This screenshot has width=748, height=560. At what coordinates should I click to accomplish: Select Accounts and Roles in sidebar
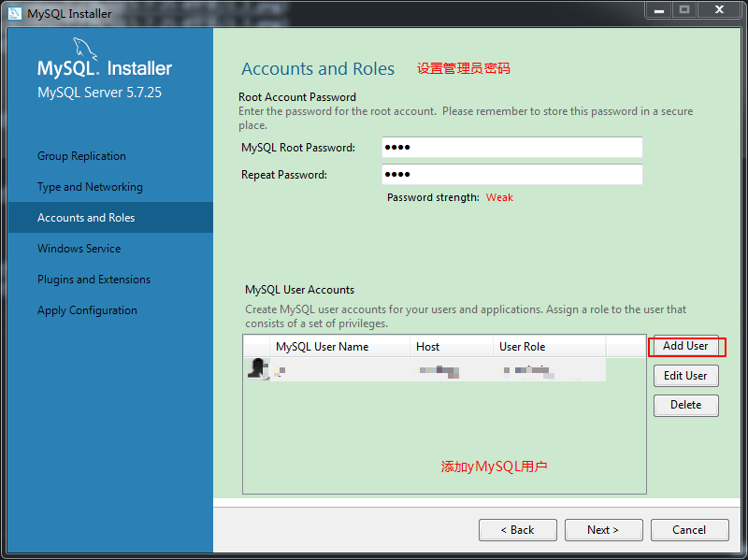(86, 218)
